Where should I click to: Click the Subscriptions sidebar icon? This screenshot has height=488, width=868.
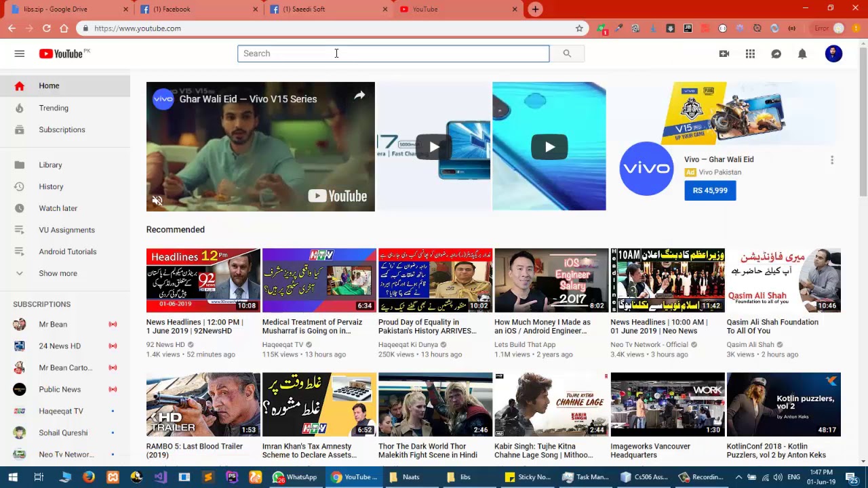(x=20, y=129)
